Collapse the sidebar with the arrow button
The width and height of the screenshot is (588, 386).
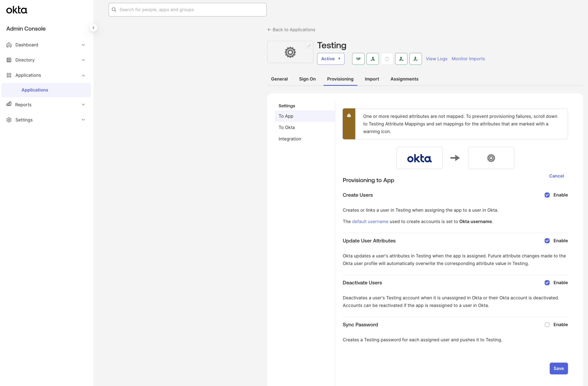click(93, 28)
